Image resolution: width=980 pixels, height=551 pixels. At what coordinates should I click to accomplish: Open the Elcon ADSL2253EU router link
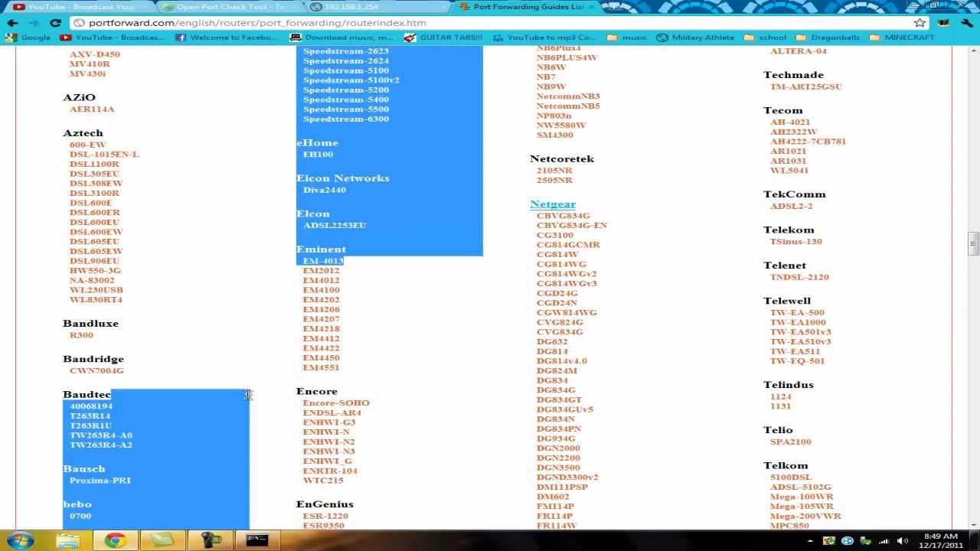tap(335, 226)
